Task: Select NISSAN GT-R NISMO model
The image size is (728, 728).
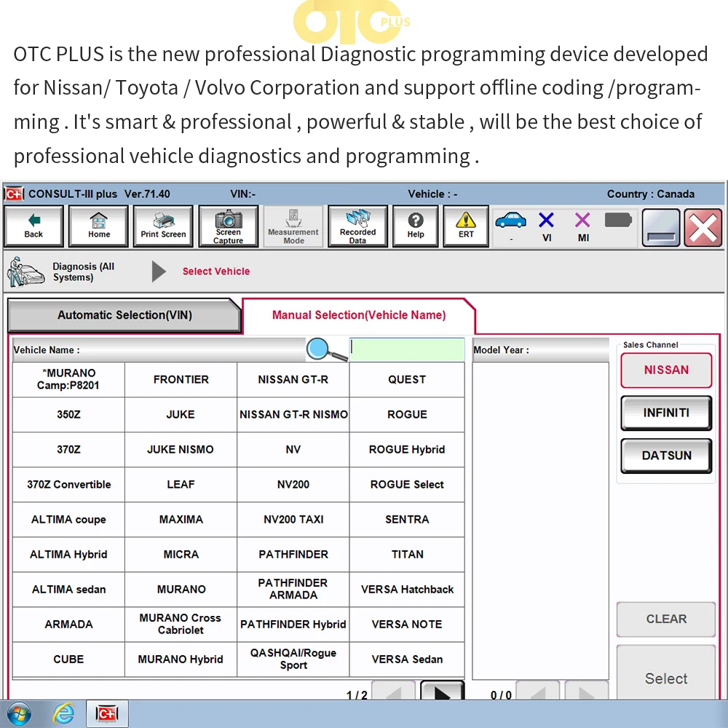Action: point(293,415)
